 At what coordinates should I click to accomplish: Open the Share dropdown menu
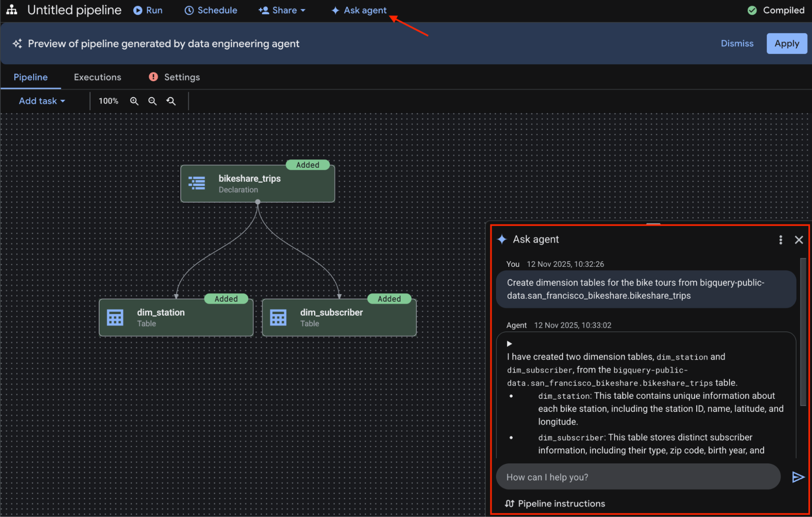[282, 10]
